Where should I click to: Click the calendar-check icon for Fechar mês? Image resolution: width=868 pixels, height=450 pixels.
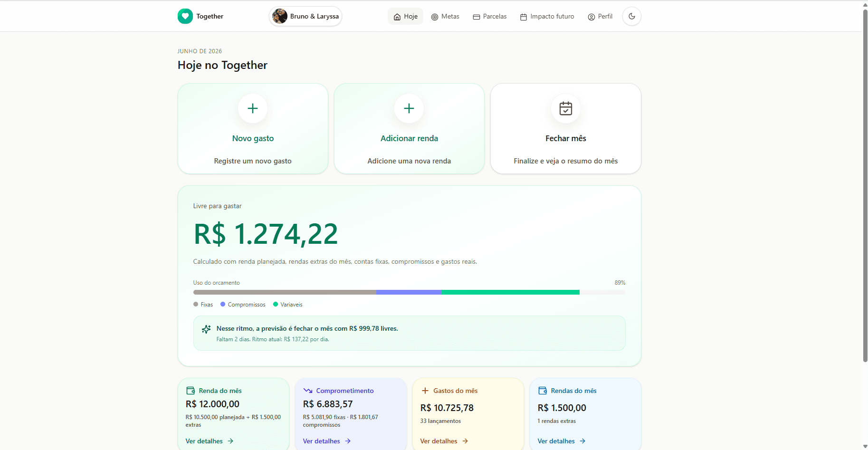[x=566, y=108]
